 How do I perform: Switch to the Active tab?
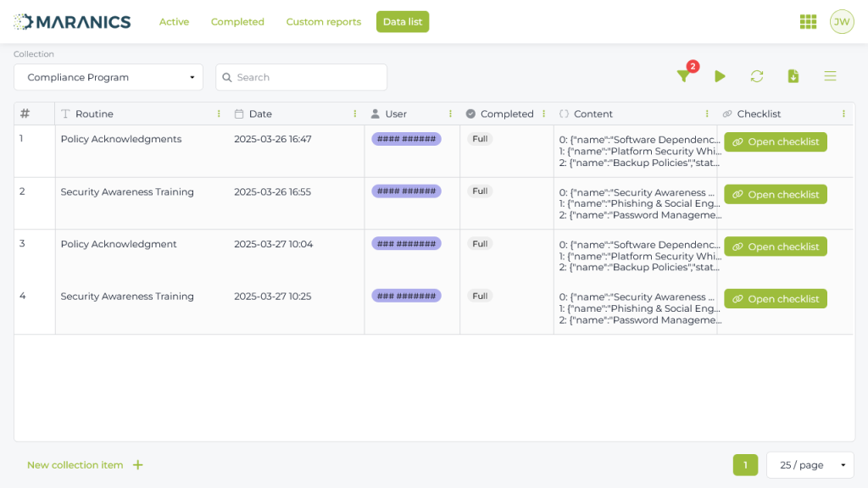[x=174, y=21]
